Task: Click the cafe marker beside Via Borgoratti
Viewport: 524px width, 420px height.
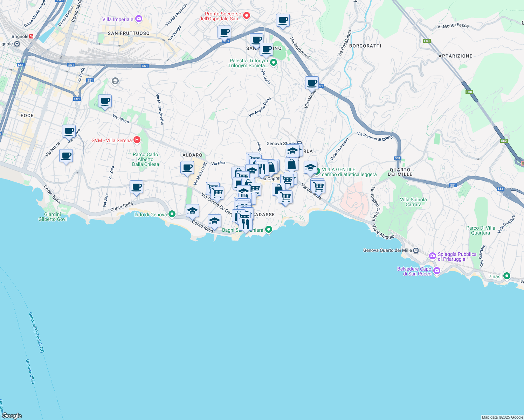Action: point(283,20)
